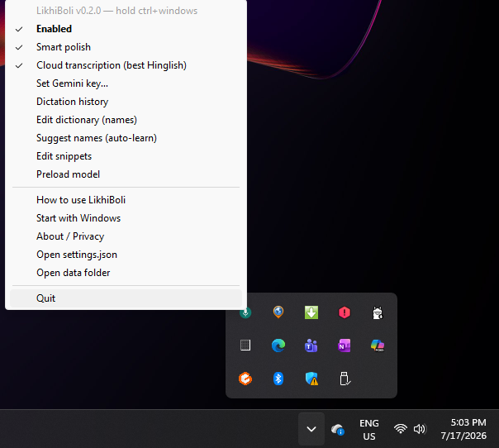Viewport: 499px width, 448px height.
Task: Toggle Start with Windows option
Action: coord(126,218)
